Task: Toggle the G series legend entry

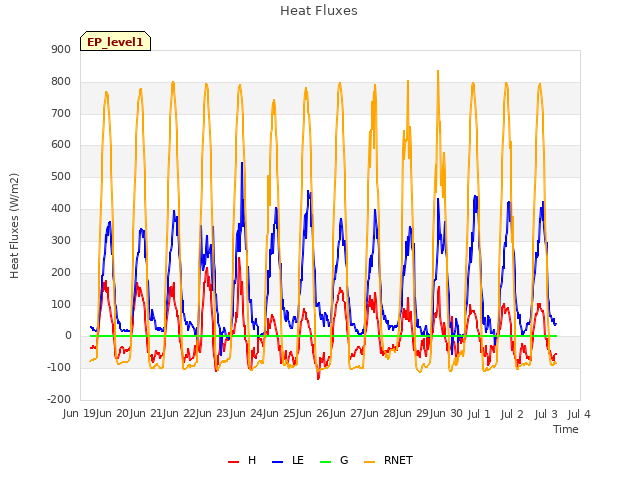Action: pos(334,460)
